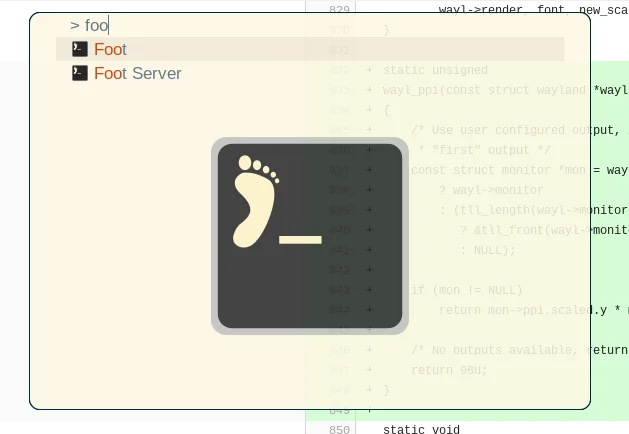Click the > prompt symbol before foo
This screenshot has width=629, height=434.
coord(75,26)
